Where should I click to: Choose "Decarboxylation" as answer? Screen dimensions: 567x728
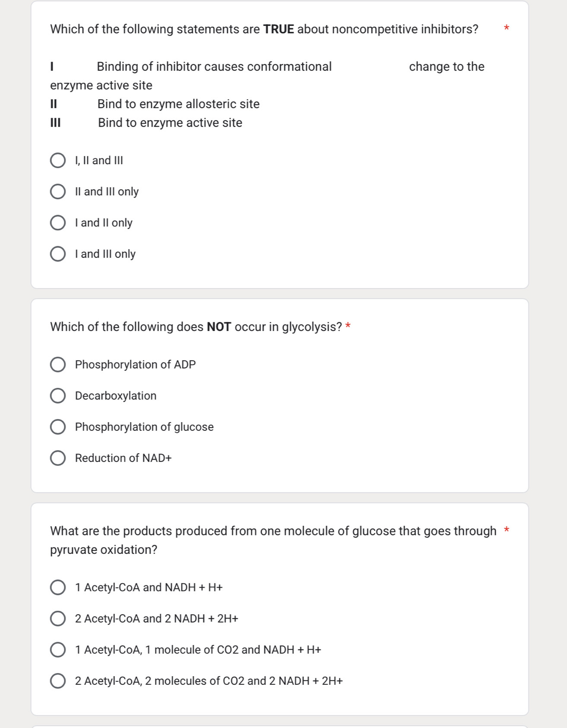click(58, 395)
